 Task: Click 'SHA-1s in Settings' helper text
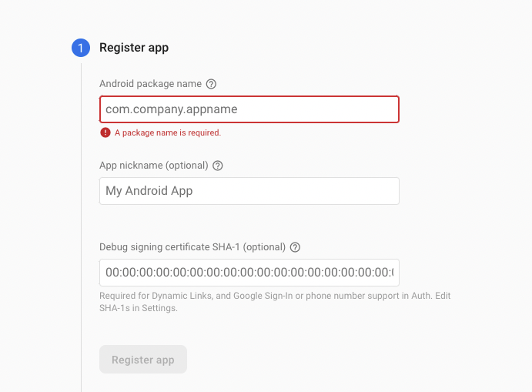click(139, 308)
